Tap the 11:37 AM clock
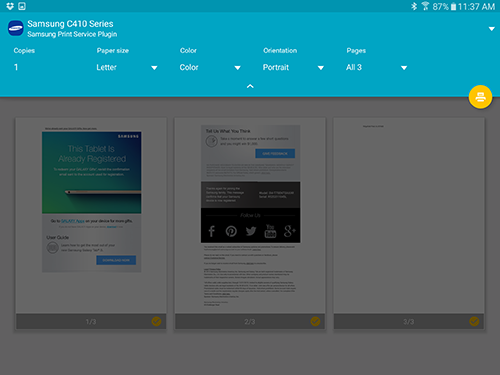This screenshot has width=500, height=375. [477, 7]
